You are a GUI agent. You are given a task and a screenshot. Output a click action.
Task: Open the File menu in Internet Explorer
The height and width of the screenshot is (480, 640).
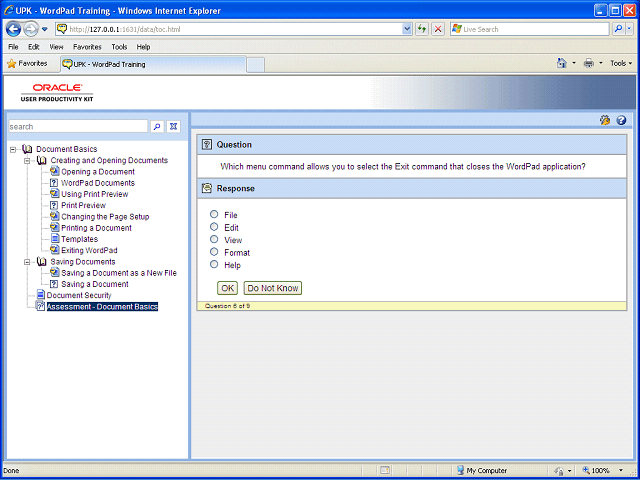pos(13,47)
